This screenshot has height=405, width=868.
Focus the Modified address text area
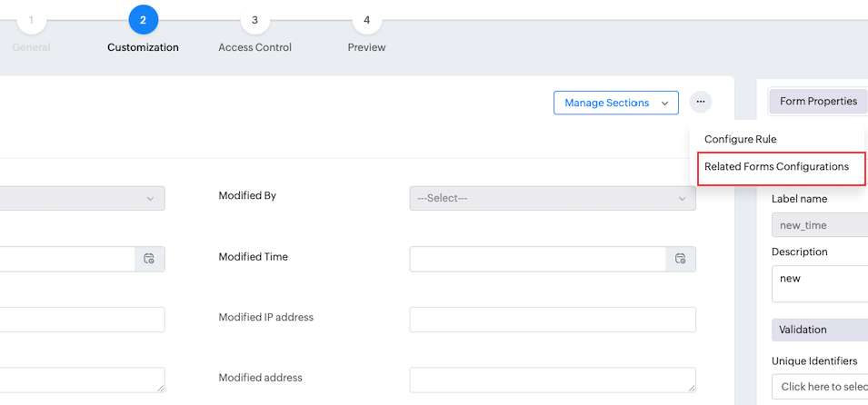coord(552,379)
